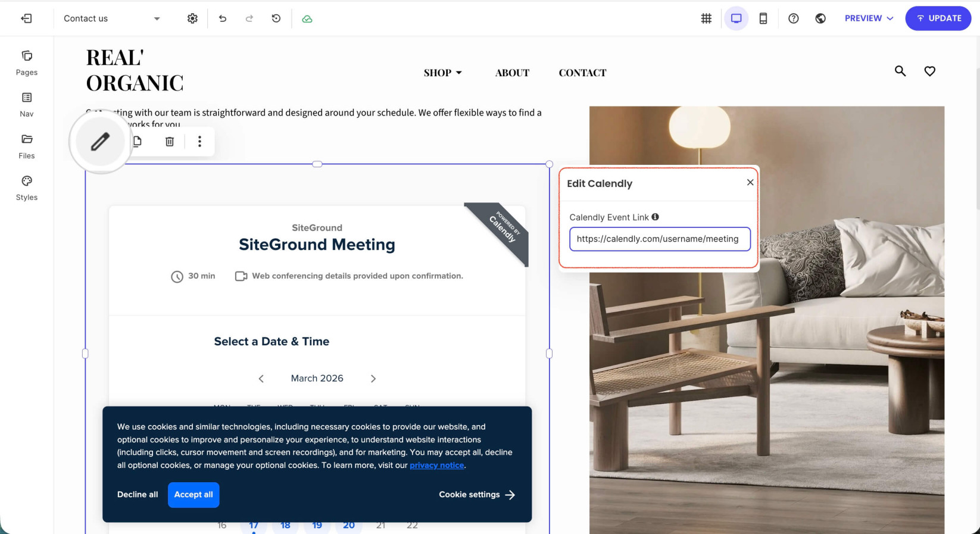980x534 pixels.
Task: Open the help question mark icon
Action: click(x=794, y=18)
